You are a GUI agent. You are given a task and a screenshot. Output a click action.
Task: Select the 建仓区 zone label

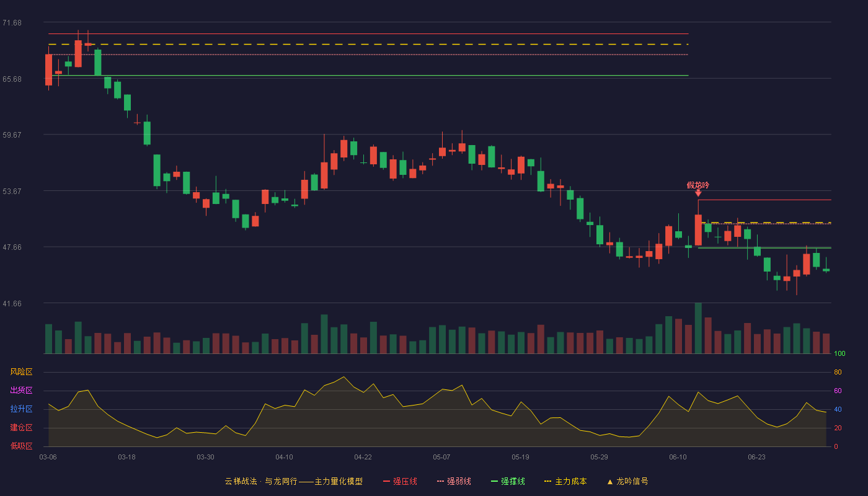[x=22, y=428]
